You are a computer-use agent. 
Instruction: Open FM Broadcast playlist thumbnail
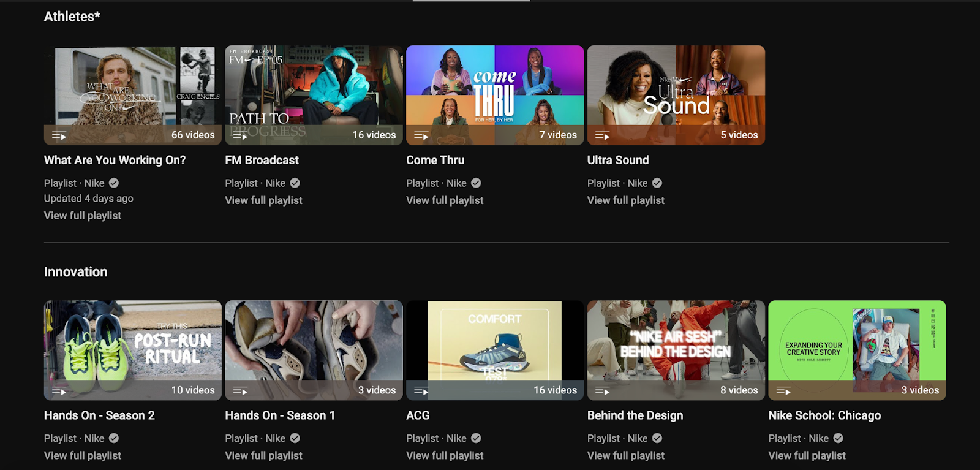(x=314, y=95)
